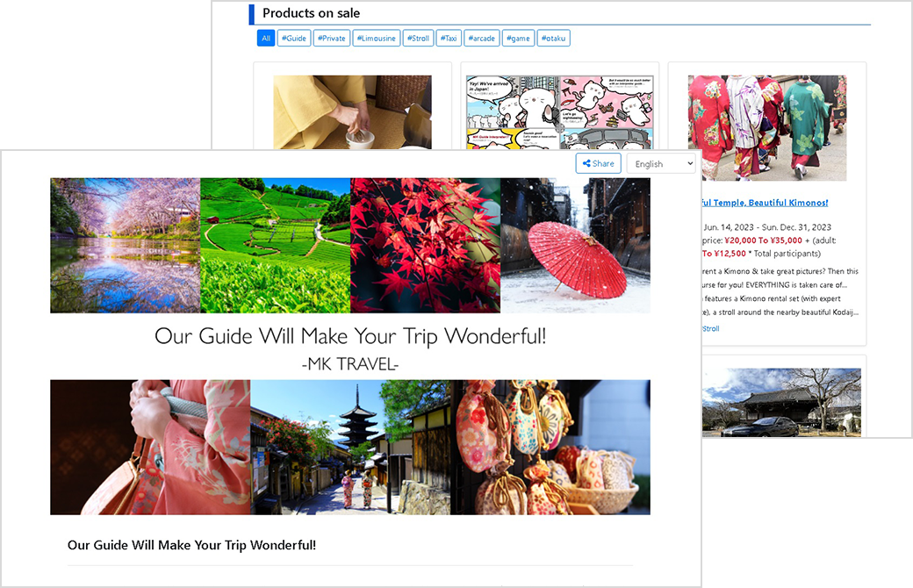The width and height of the screenshot is (913, 588).
Task: Click the bold Our Guide heading below banner
Action: click(191, 546)
